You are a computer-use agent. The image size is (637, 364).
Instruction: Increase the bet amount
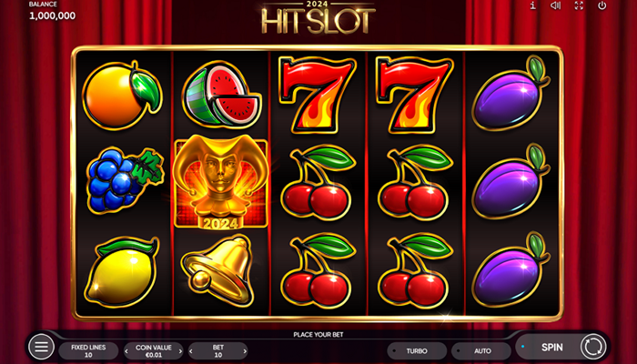point(245,351)
